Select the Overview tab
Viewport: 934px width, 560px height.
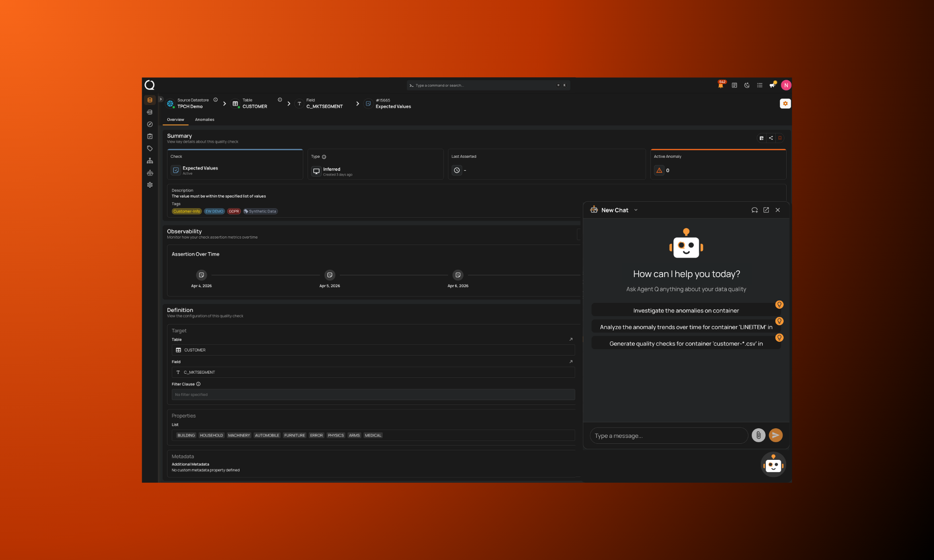(x=175, y=120)
